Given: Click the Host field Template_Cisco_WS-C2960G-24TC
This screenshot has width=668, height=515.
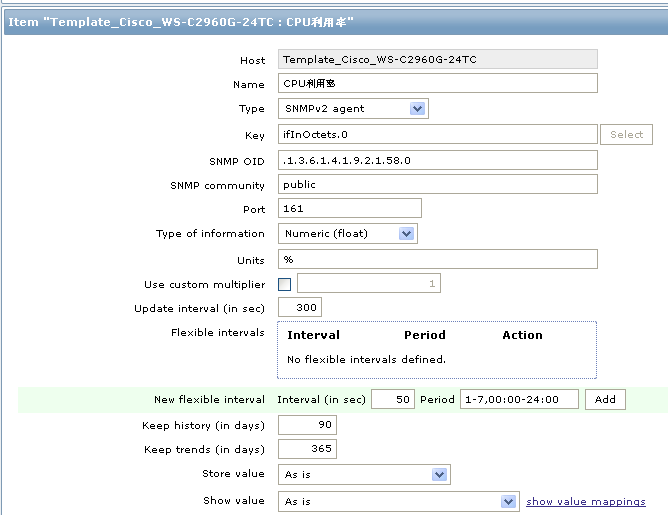Looking at the screenshot, I should [x=438, y=59].
